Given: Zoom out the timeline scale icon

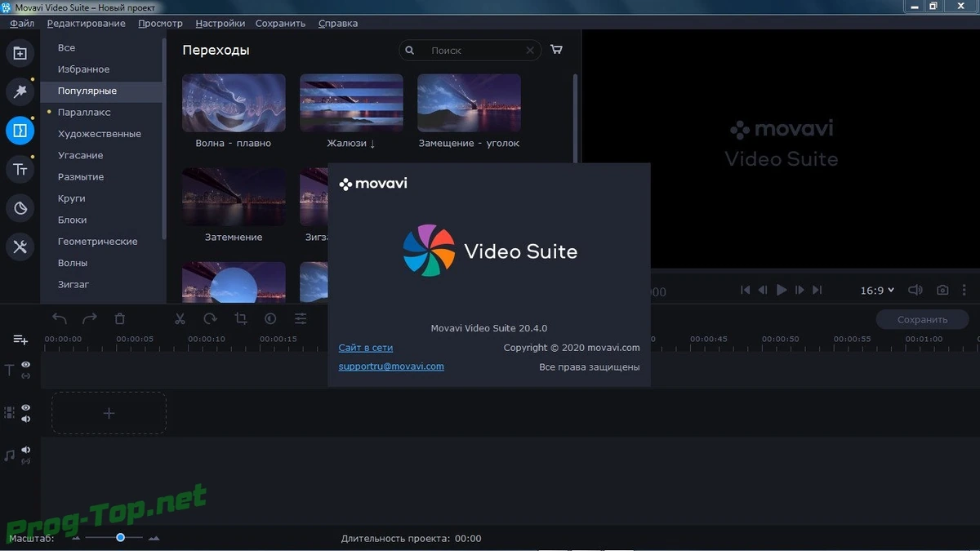Looking at the screenshot, I should click(76, 538).
